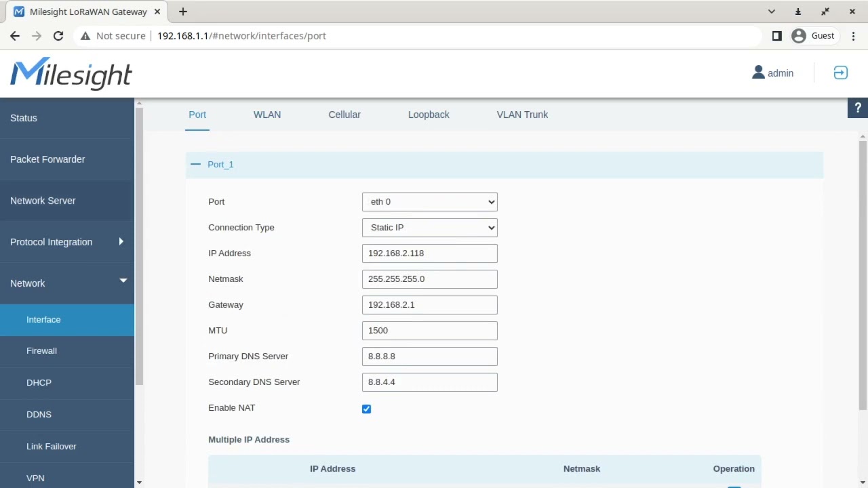868x488 pixels.
Task: Open a new browser tab with plus
Action: click(183, 12)
